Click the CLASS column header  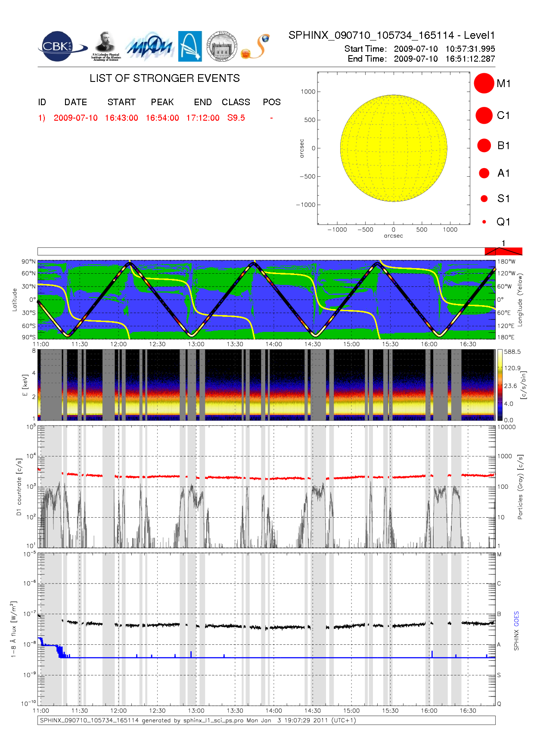click(x=236, y=102)
